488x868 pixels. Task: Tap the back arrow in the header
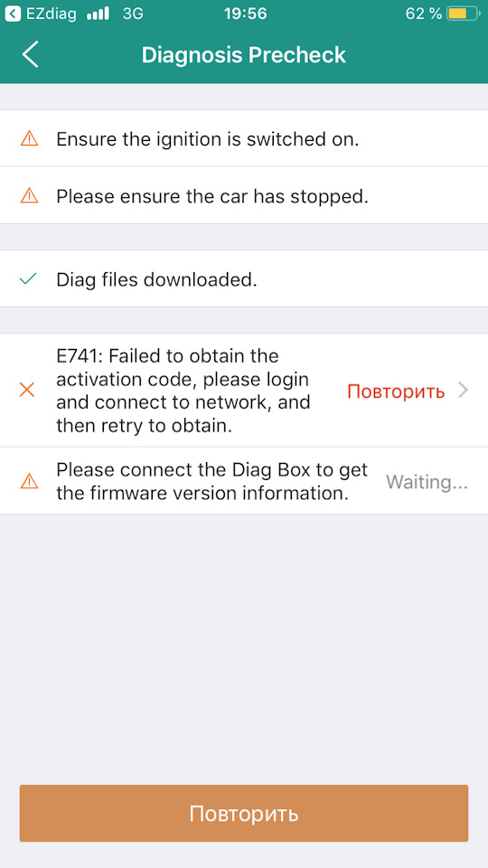click(31, 55)
